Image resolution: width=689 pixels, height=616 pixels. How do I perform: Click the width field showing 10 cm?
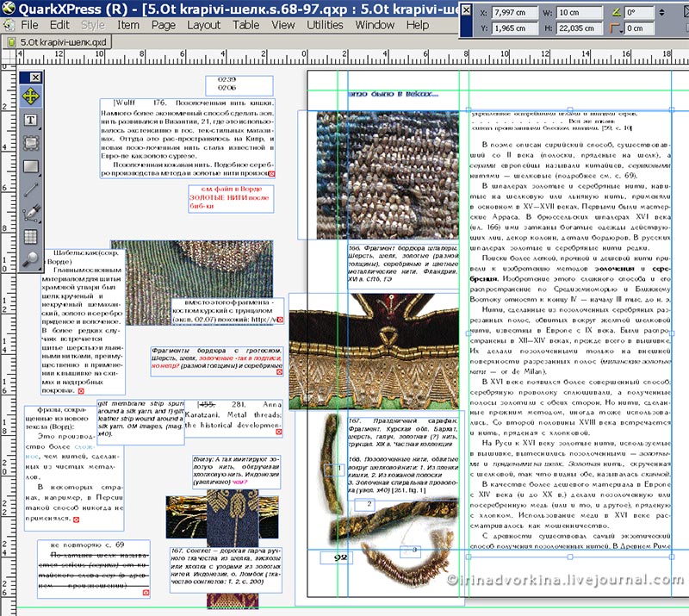pyautogui.click(x=579, y=13)
